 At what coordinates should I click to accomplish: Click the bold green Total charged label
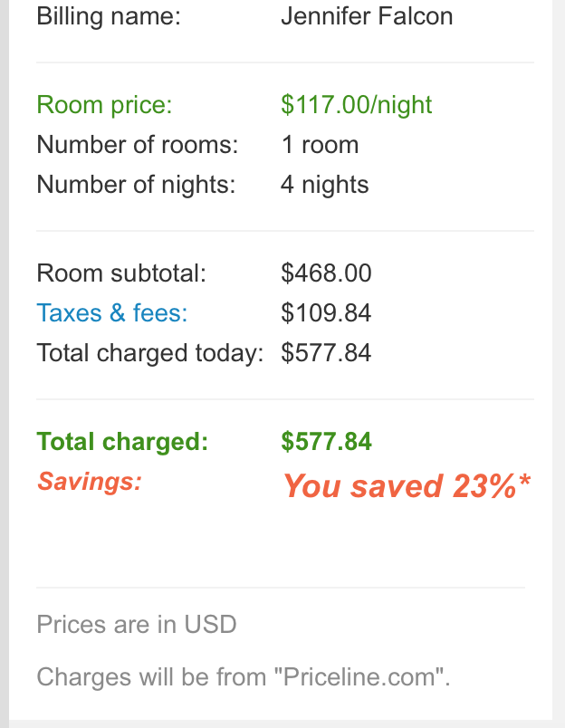point(122,442)
